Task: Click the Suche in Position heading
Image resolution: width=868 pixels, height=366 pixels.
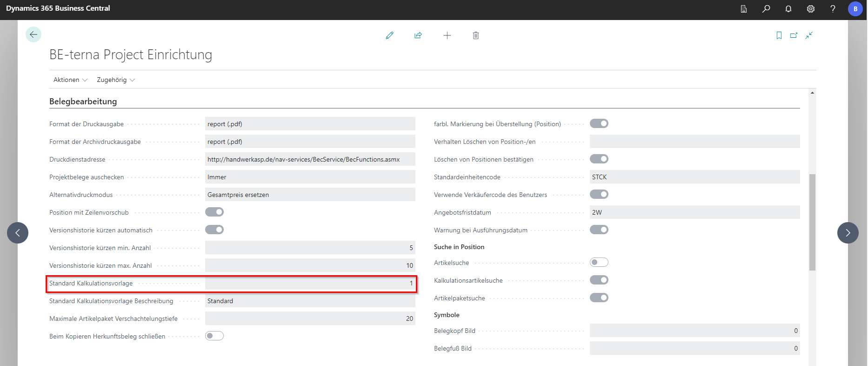Action: point(459,247)
